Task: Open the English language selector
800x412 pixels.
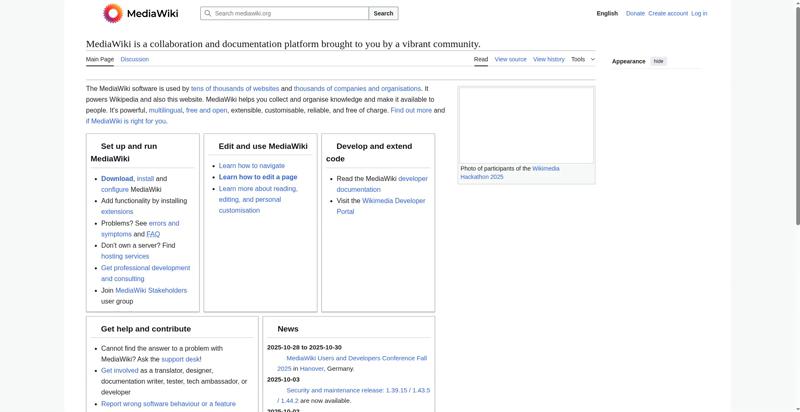Action: point(607,13)
